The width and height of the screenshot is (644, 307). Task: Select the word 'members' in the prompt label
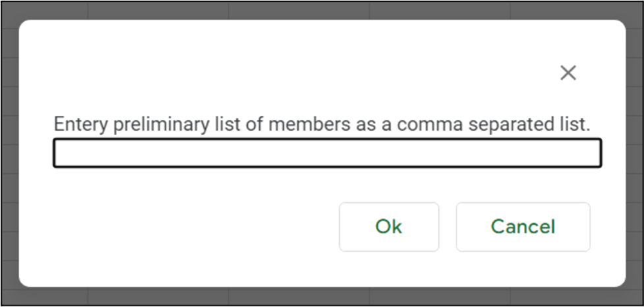tap(309, 124)
